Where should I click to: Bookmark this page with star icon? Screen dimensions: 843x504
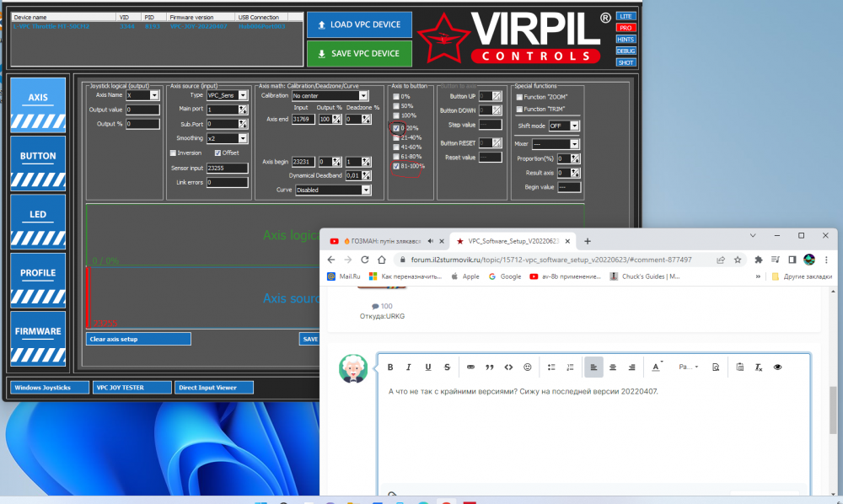(x=738, y=260)
